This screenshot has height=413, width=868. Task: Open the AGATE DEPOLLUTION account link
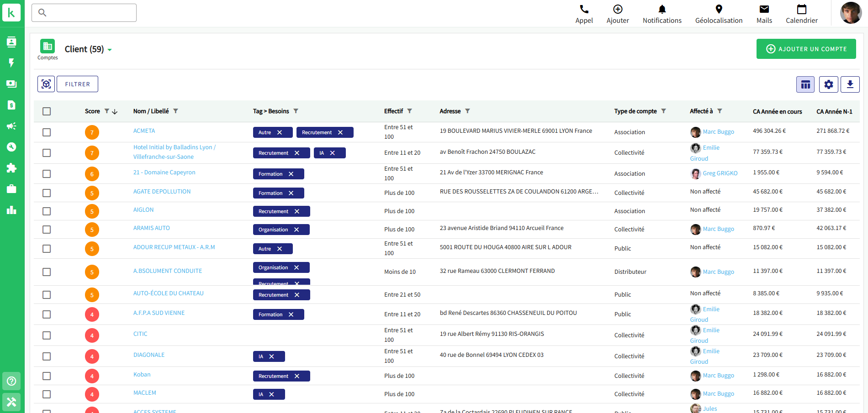(162, 192)
